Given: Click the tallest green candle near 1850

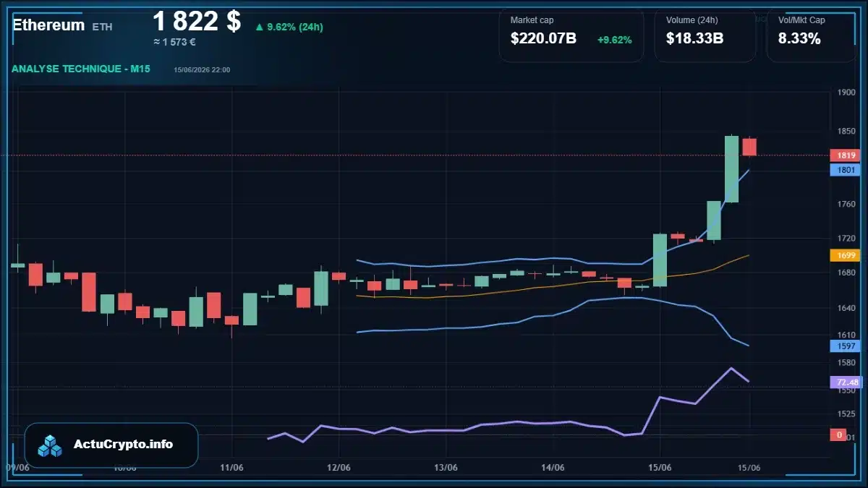Looking at the screenshot, I should (731, 168).
